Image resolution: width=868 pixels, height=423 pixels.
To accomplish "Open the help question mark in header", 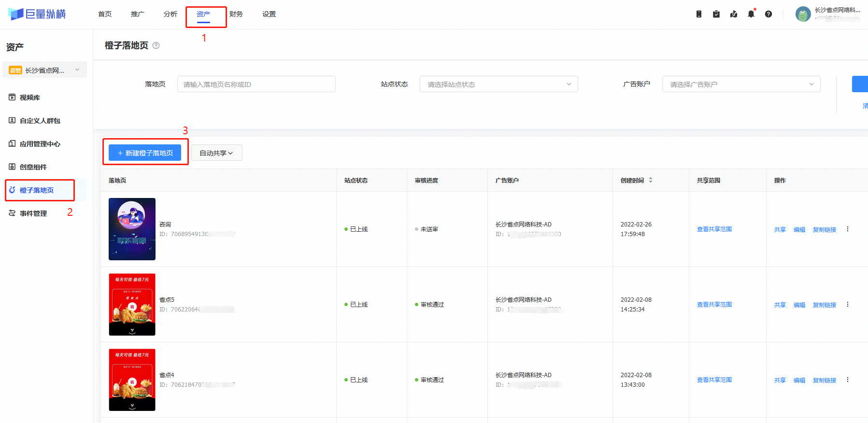I will coord(768,14).
